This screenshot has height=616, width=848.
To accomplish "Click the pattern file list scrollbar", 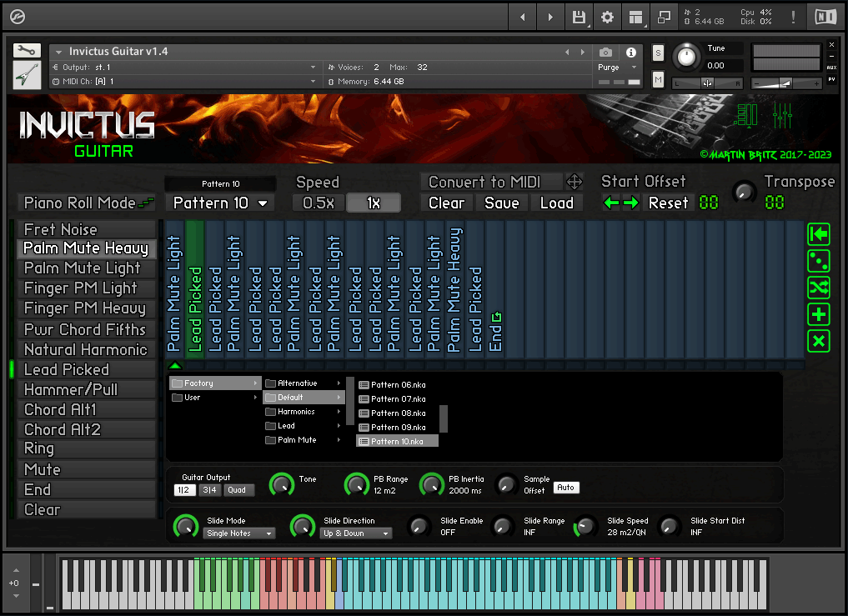I will tap(444, 418).
